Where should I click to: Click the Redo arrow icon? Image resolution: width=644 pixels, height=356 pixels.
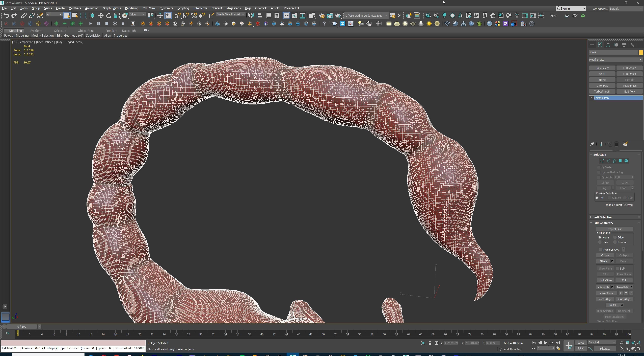(14, 16)
